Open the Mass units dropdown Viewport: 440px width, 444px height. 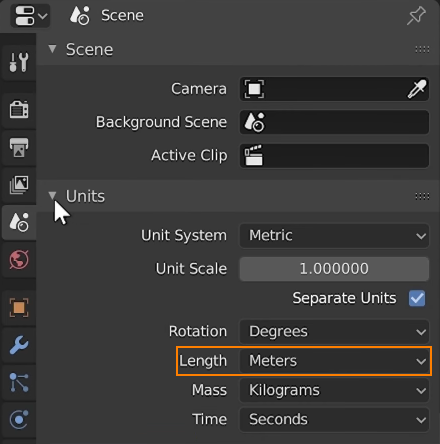click(334, 390)
